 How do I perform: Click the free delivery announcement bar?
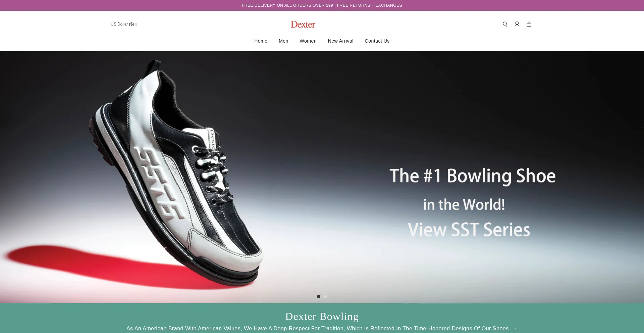(x=322, y=5)
